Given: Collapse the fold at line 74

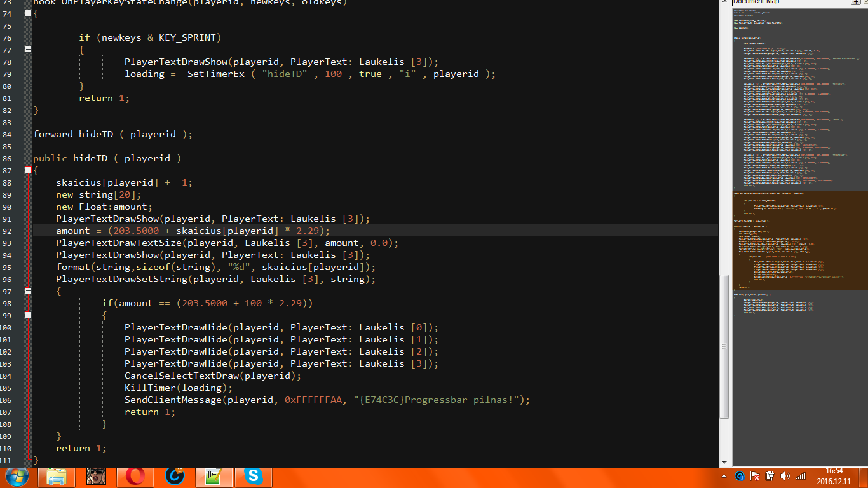Looking at the screenshot, I should [x=28, y=13].
